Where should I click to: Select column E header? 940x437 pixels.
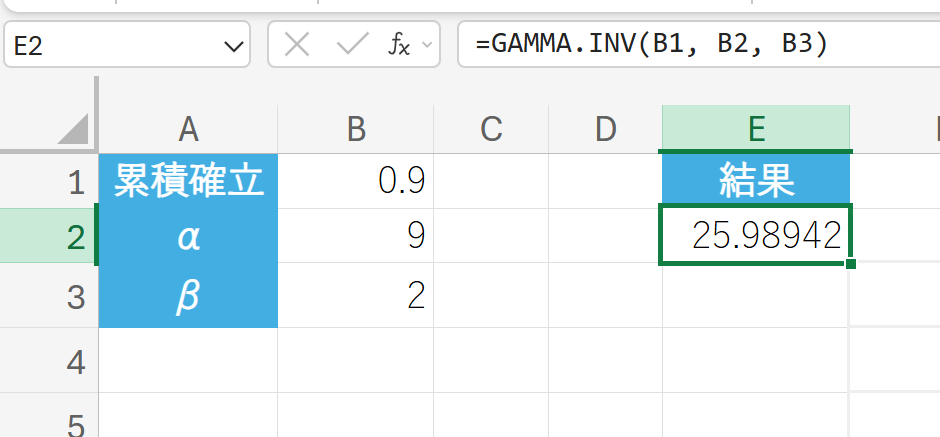[756, 128]
